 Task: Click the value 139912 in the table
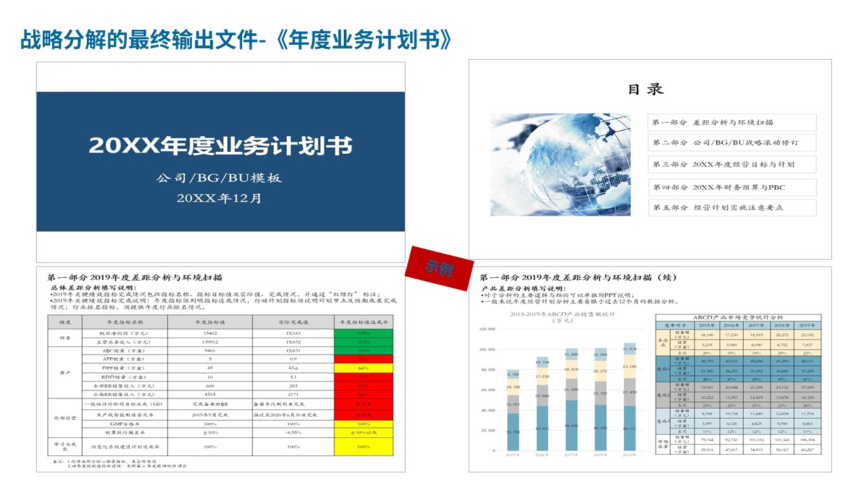tap(210, 342)
